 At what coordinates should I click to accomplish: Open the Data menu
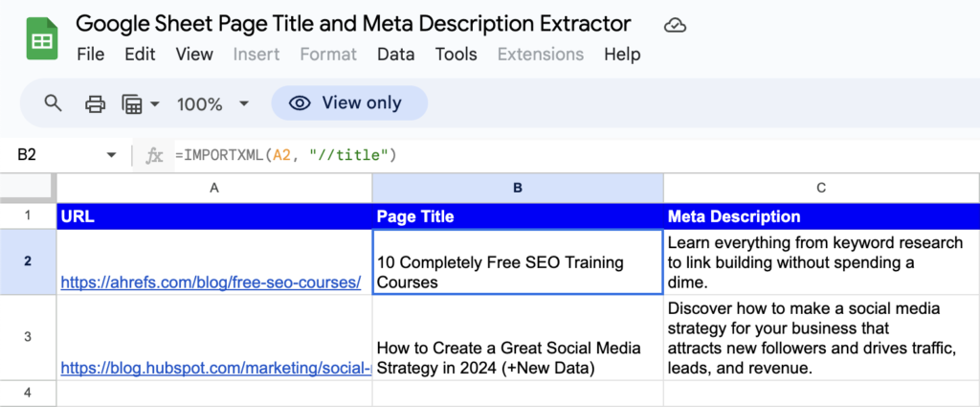[x=395, y=55]
